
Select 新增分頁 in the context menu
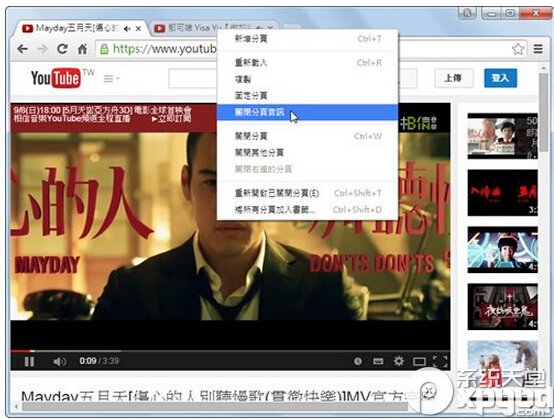click(307, 39)
